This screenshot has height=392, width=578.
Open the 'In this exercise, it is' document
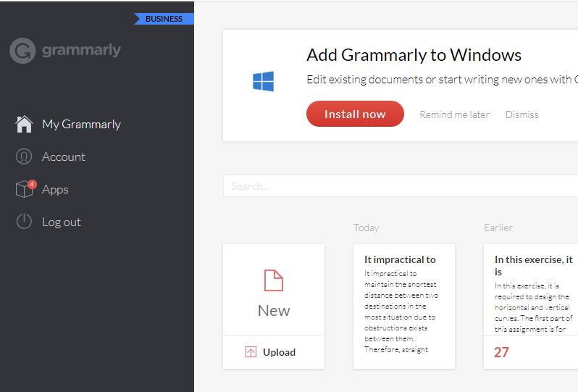click(x=531, y=306)
